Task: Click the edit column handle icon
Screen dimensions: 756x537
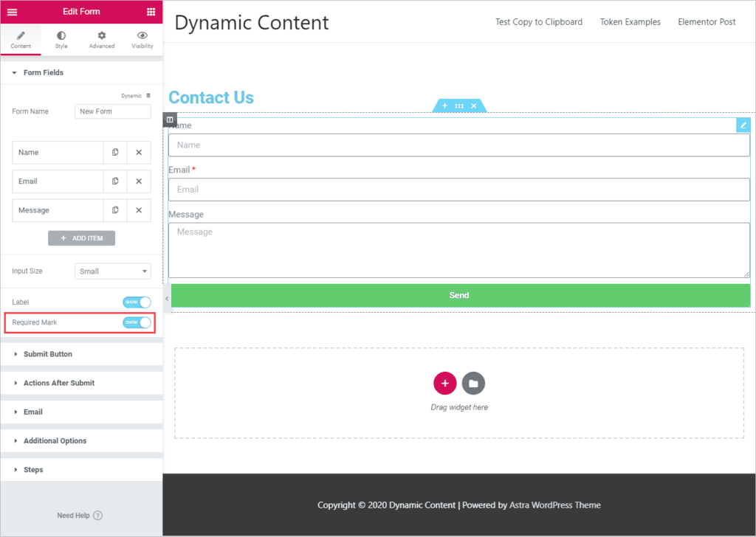Action: [x=170, y=119]
